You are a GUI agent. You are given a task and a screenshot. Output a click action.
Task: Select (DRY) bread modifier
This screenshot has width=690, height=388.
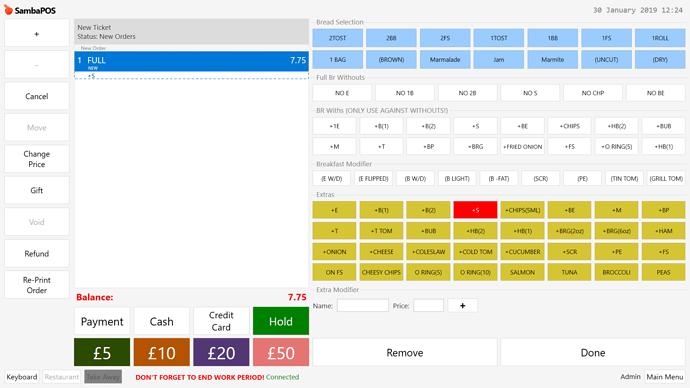[x=660, y=59]
